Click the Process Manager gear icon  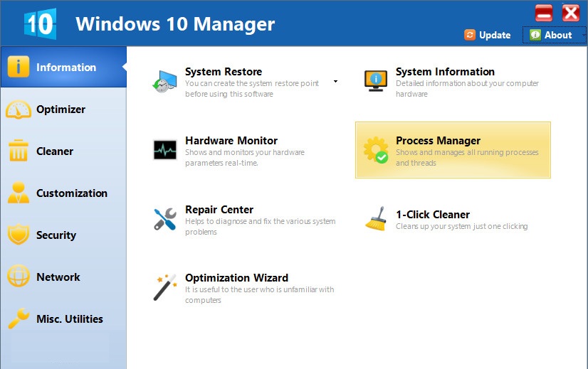376,150
